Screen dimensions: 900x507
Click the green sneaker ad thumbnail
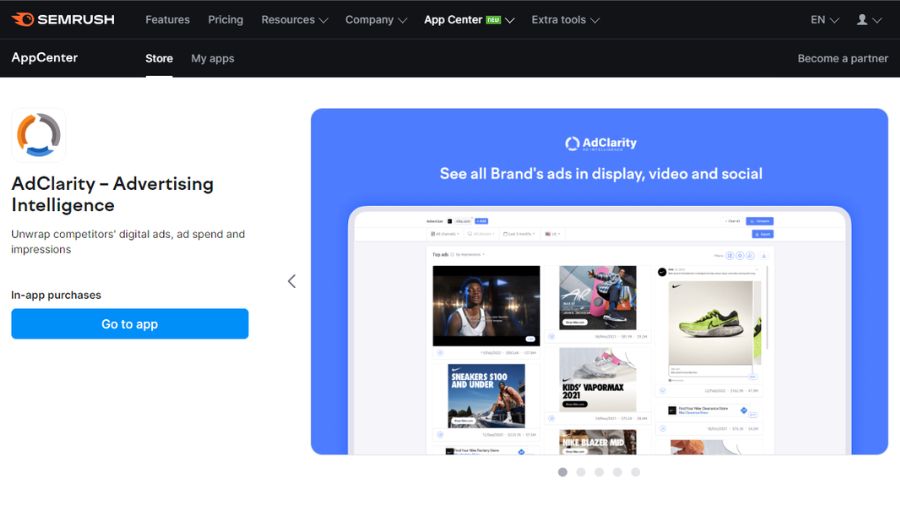[x=711, y=323]
